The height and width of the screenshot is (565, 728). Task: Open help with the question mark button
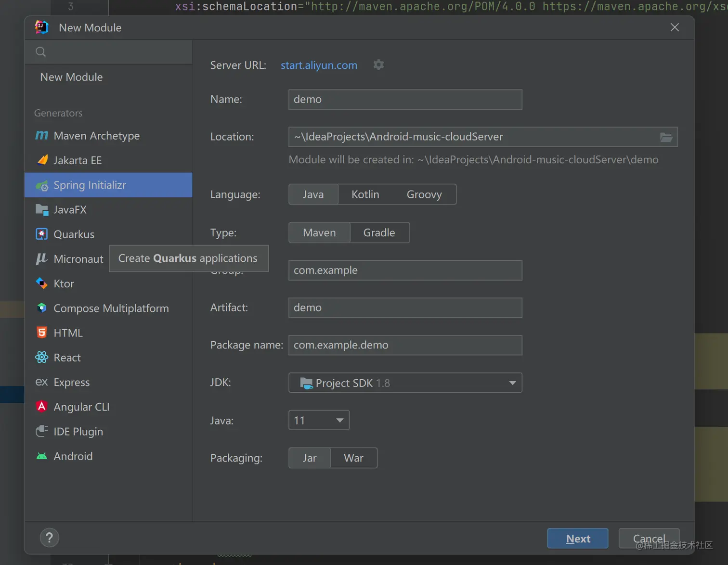(x=49, y=538)
